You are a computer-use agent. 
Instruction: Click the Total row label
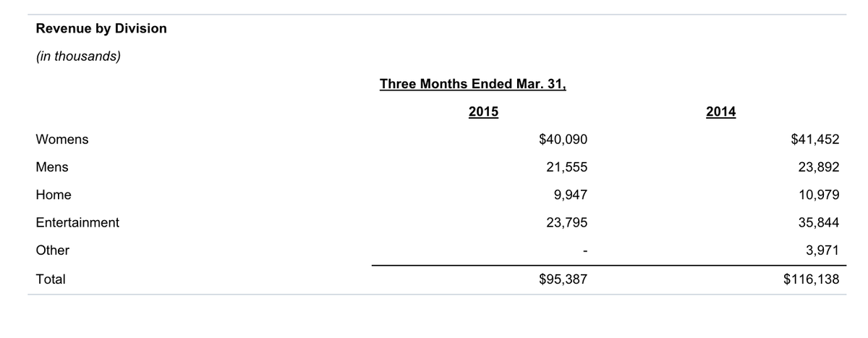pos(51,279)
